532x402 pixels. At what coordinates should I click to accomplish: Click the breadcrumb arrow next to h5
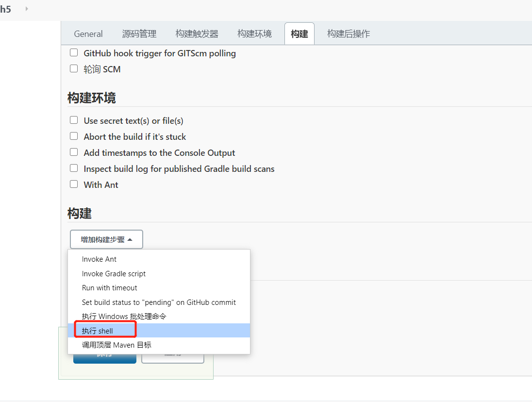pos(27,9)
